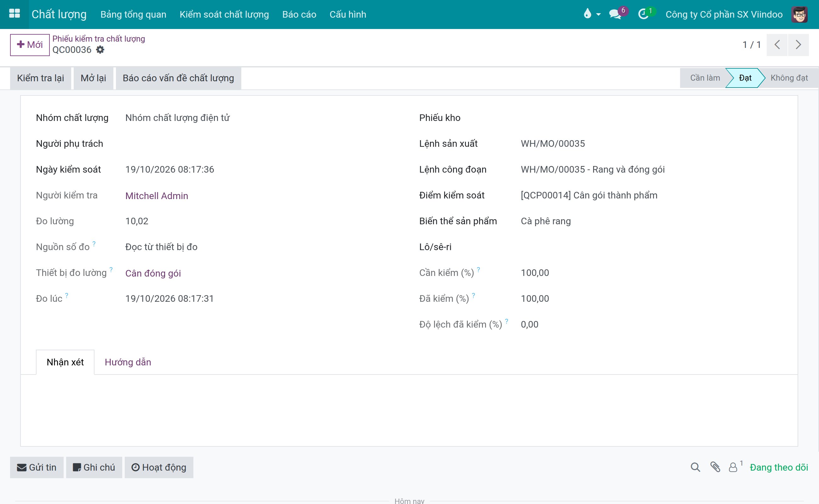Screen dimensions: 819x504
Task: Click the Mới button
Action: coord(30,45)
